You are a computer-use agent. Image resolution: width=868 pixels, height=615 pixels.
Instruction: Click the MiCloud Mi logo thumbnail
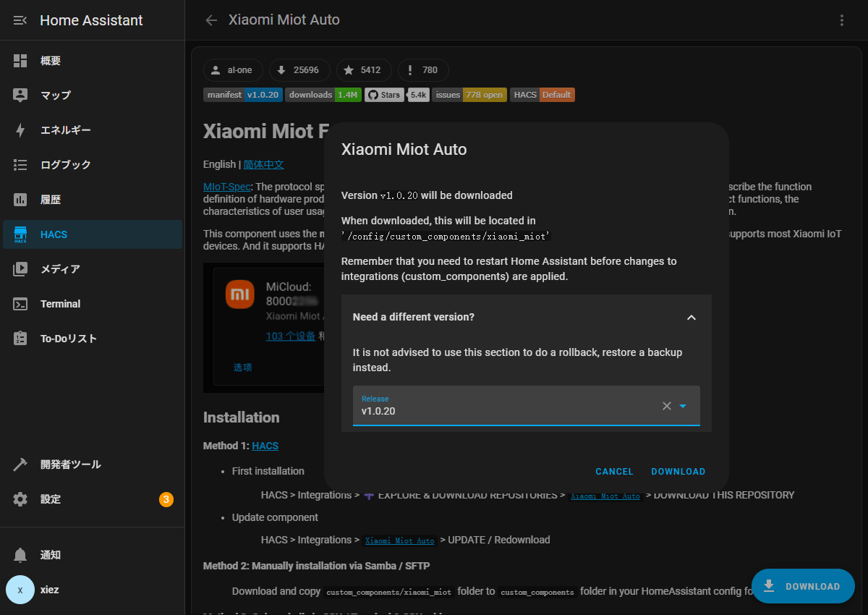point(239,294)
